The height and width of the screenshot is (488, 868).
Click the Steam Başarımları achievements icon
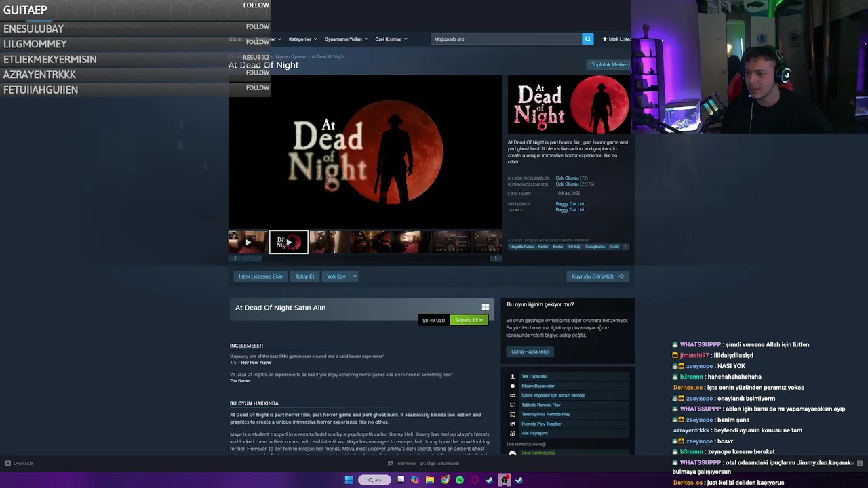[513, 386]
